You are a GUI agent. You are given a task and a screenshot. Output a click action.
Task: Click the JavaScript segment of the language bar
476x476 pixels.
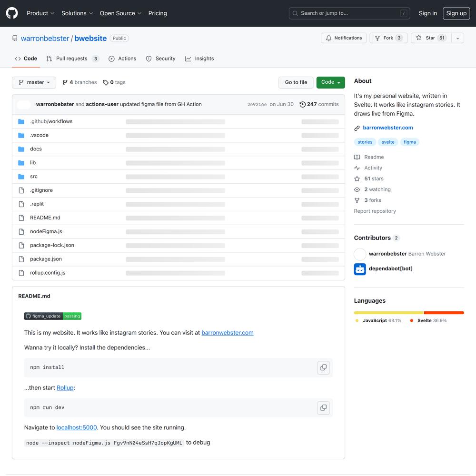click(x=388, y=313)
